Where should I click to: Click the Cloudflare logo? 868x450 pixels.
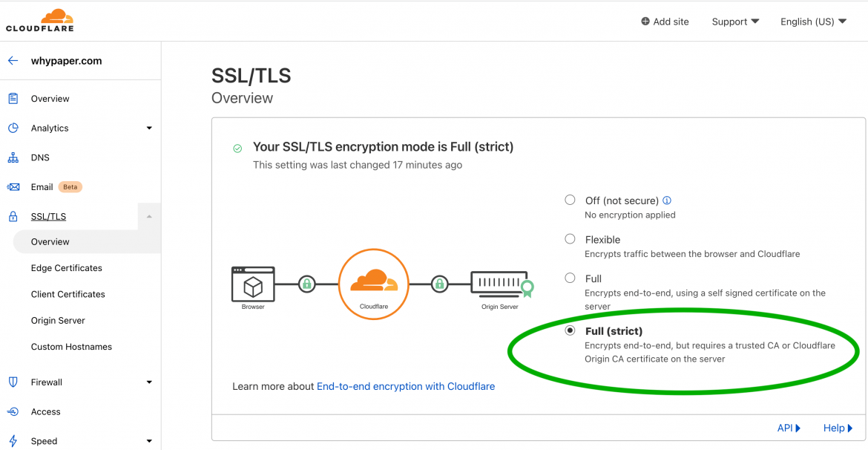(39, 20)
